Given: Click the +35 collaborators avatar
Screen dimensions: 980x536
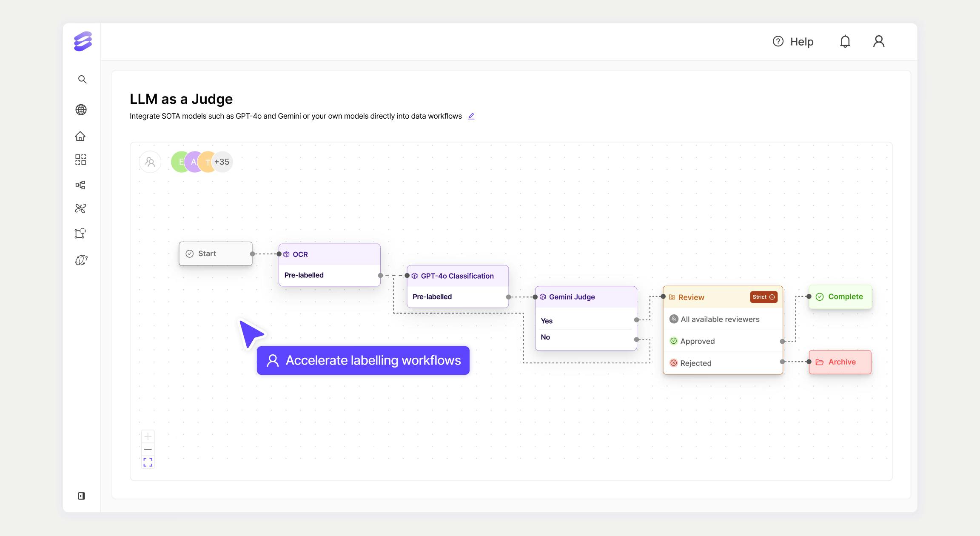Looking at the screenshot, I should (x=222, y=162).
